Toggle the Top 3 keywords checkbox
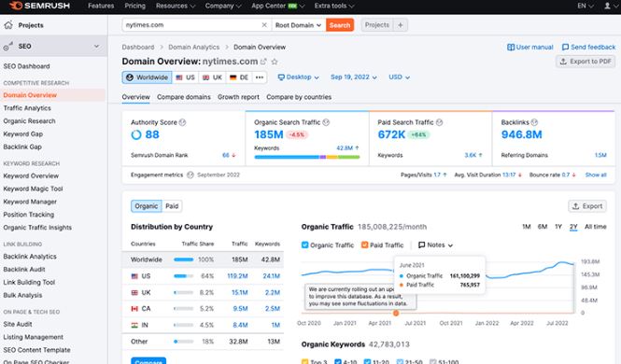 304,361
